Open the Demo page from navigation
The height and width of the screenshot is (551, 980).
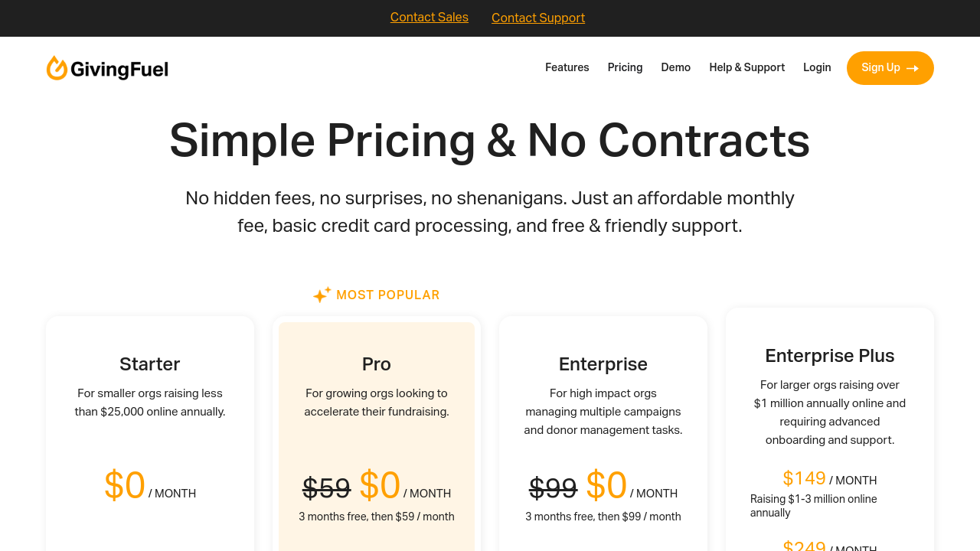click(675, 67)
